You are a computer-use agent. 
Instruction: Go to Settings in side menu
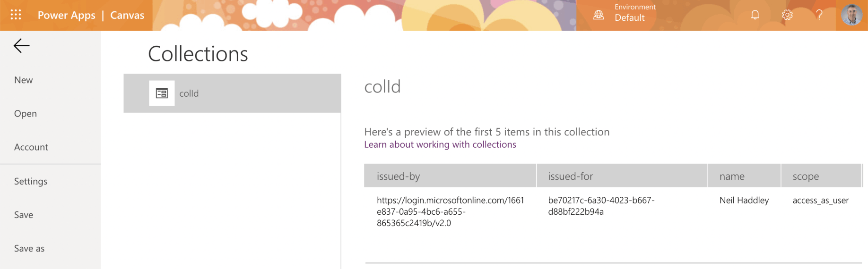[31, 181]
